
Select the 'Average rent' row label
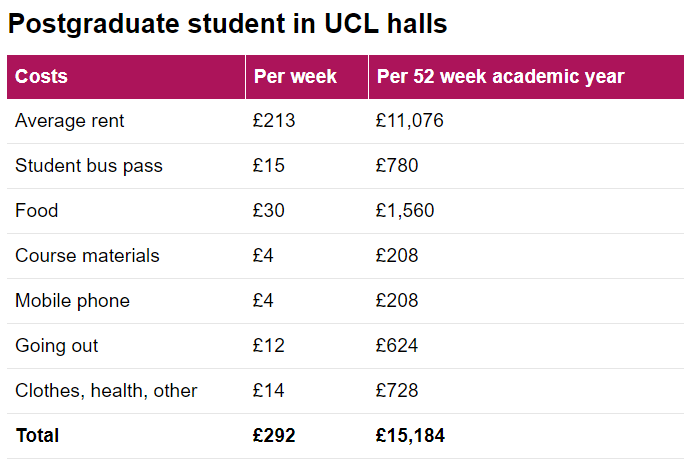[x=69, y=121]
